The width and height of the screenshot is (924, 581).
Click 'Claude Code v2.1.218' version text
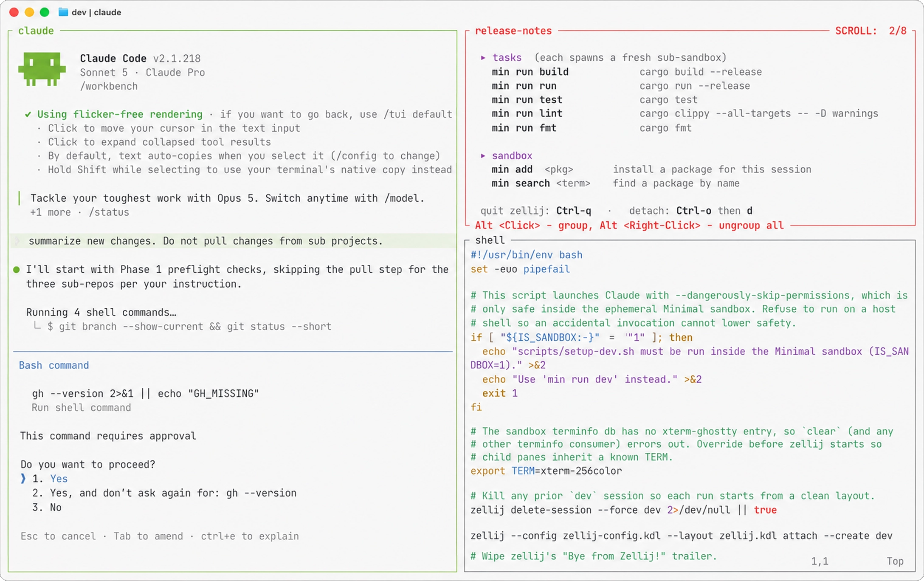click(x=140, y=59)
